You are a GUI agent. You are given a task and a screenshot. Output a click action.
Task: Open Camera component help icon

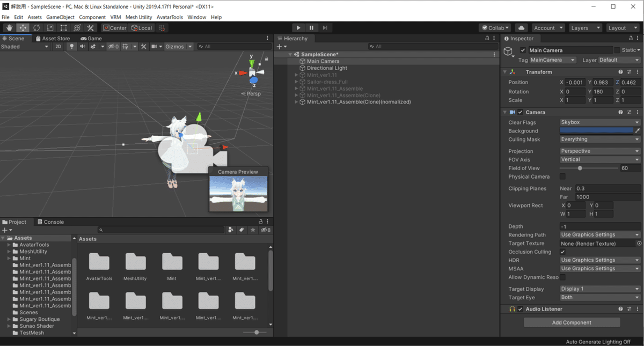click(x=621, y=113)
